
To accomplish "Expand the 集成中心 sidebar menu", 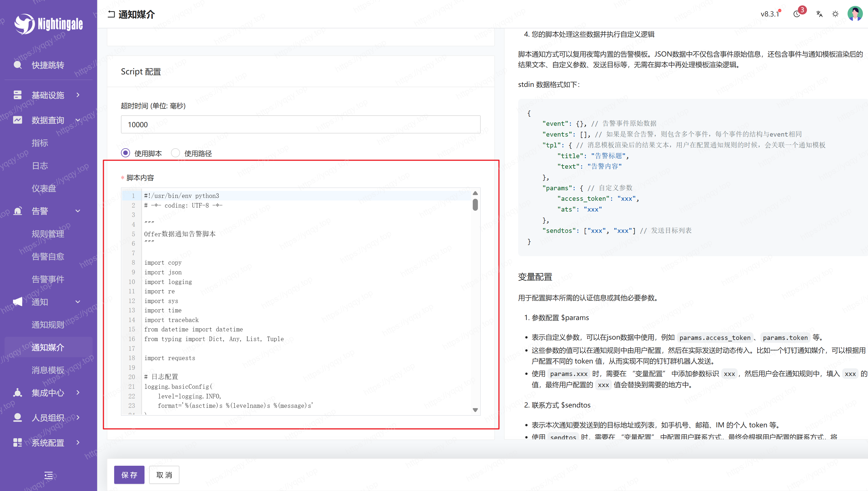I will tap(48, 392).
